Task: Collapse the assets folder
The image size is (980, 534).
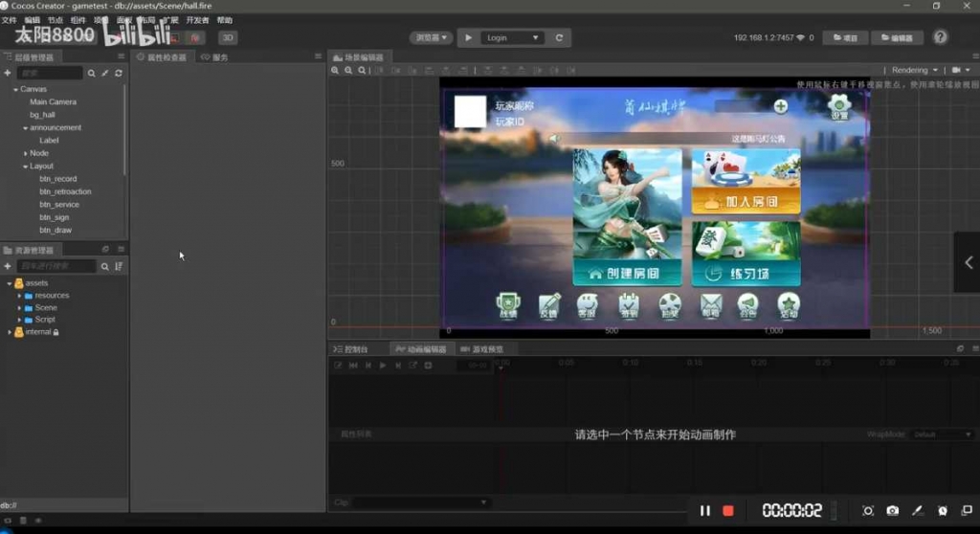Action: pos(10,283)
